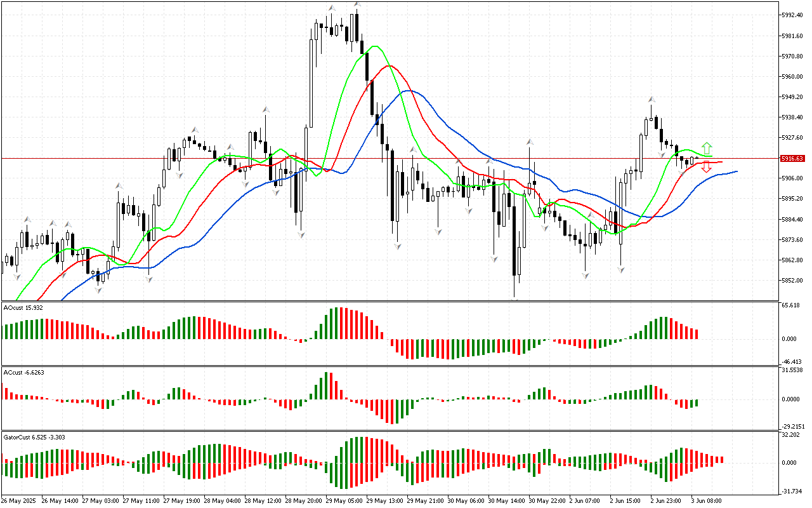Click the red 5916.63 current price tag
The height and width of the screenshot is (508, 812).
pos(793,158)
